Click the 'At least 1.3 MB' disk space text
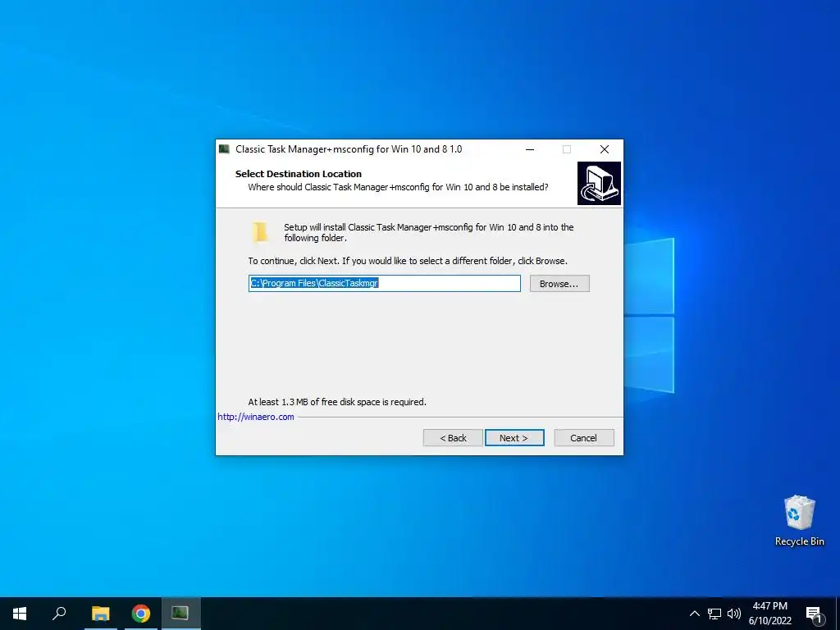The height and width of the screenshot is (630, 840). tap(337, 402)
